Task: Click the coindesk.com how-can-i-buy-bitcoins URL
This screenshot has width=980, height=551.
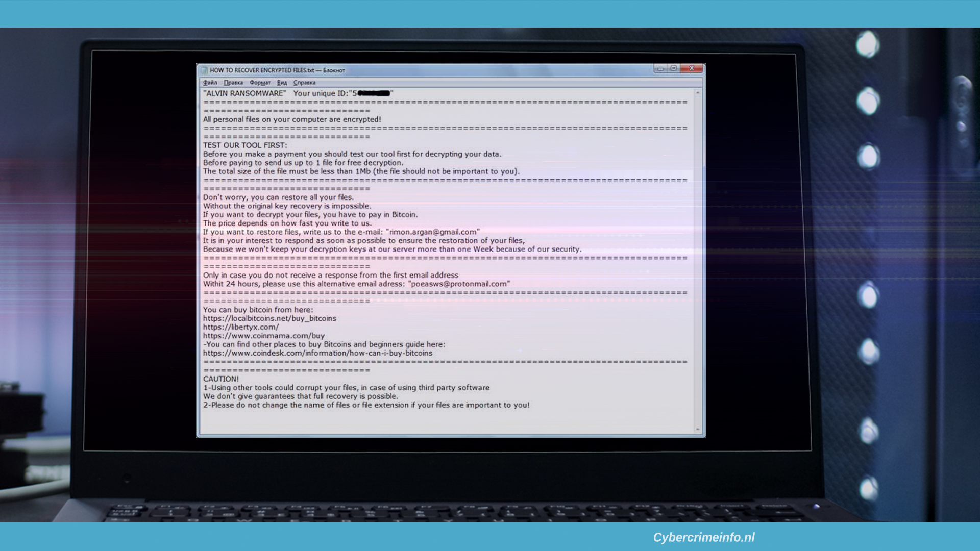Action: (x=317, y=353)
